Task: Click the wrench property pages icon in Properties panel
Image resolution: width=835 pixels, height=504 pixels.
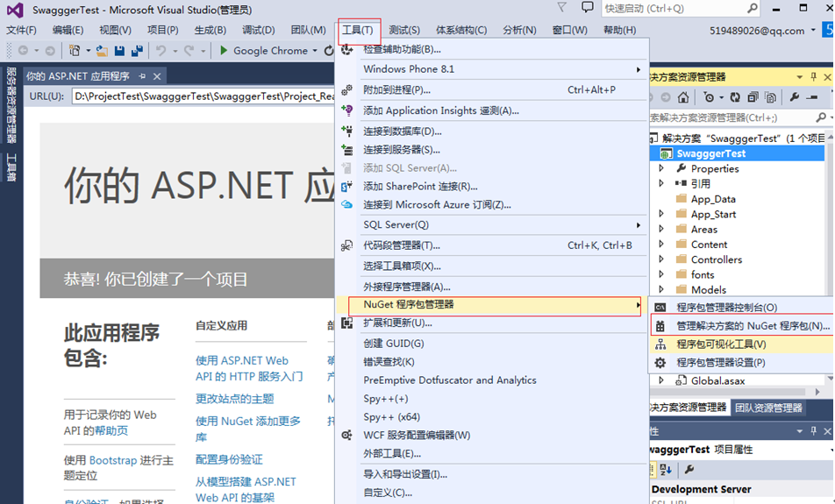Action: tap(689, 470)
